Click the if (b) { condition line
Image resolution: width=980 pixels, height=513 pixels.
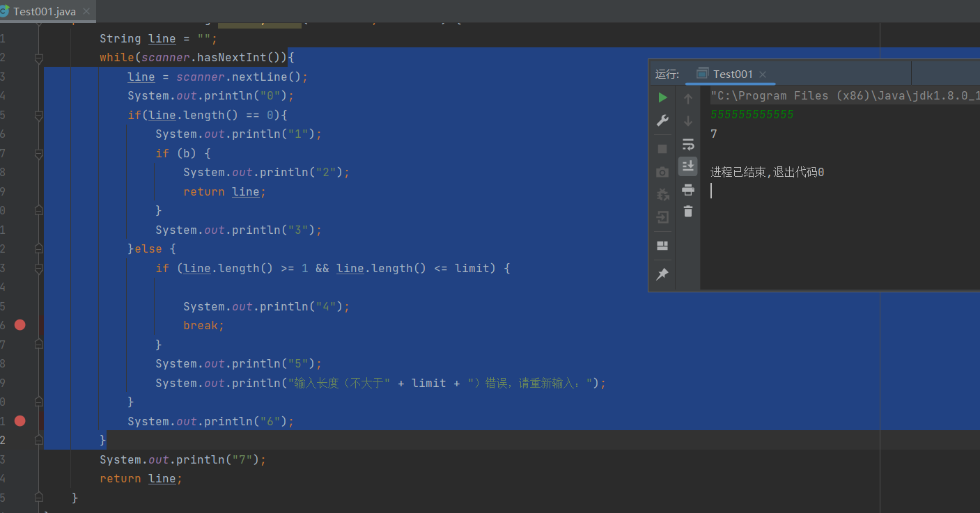[x=183, y=153]
